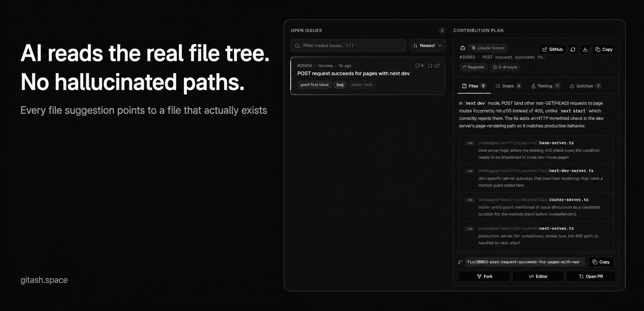Click the linear: next label

click(361, 85)
